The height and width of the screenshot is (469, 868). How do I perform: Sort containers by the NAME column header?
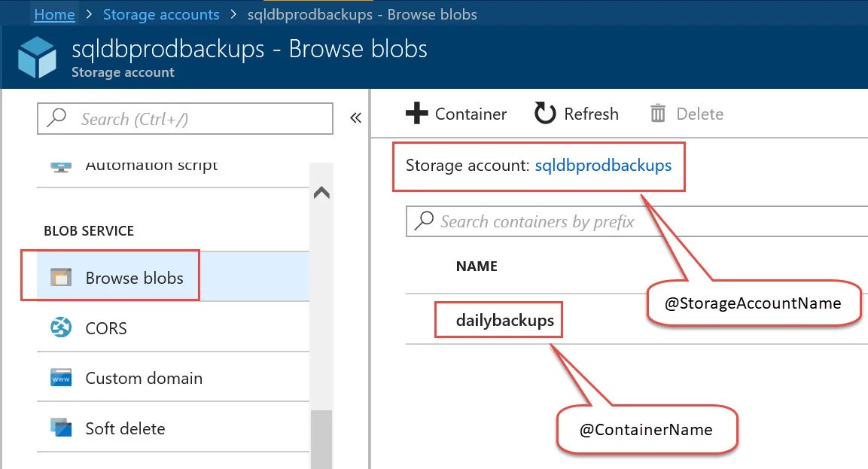pyautogui.click(x=477, y=266)
